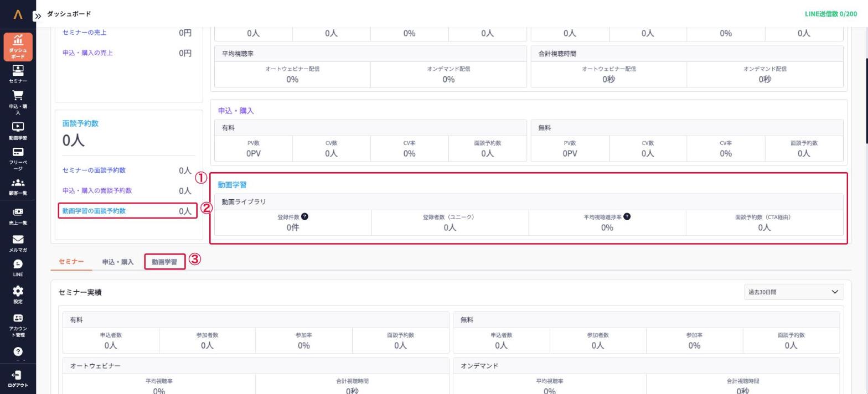The width and height of the screenshot is (868, 394).
Task: Open the 申込・購入の面談予約数 link
Action: (x=97, y=191)
